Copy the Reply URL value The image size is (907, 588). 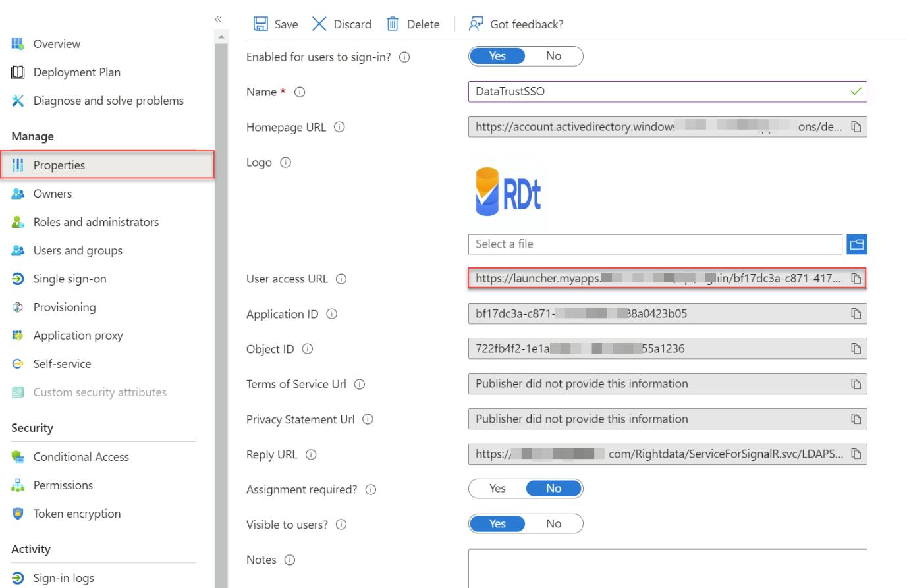click(x=856, y=454)
